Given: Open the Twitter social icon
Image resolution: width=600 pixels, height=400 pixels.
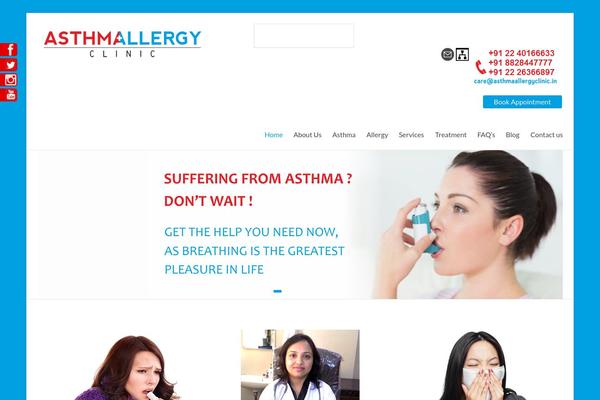Looking at the screenshot, I should [x=8, y=65].
